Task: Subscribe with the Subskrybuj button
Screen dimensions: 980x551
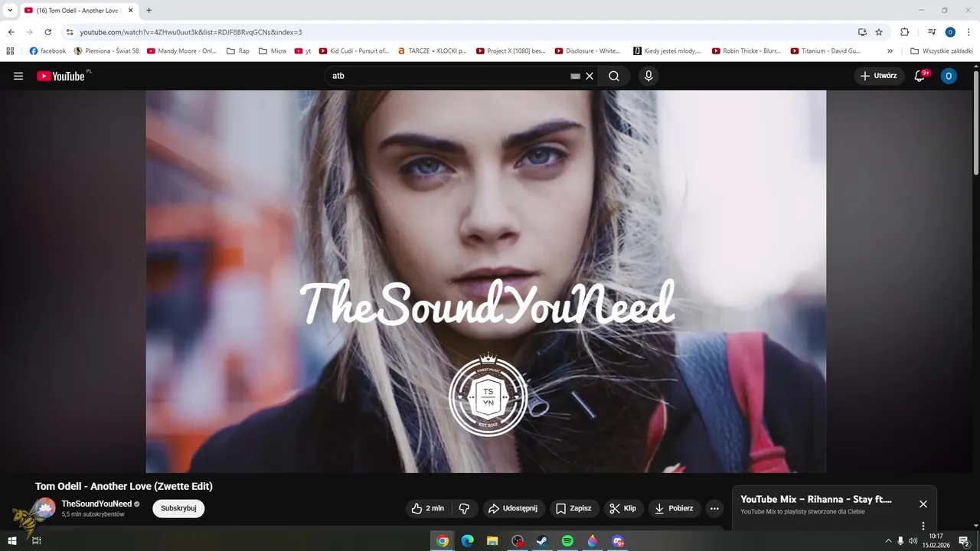Action: (x=178, y=508)
